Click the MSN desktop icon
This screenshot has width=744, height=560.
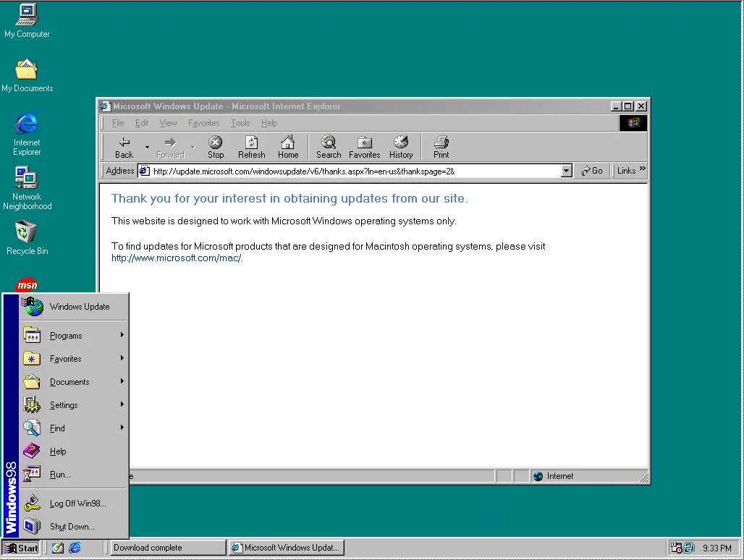[27, 285]
